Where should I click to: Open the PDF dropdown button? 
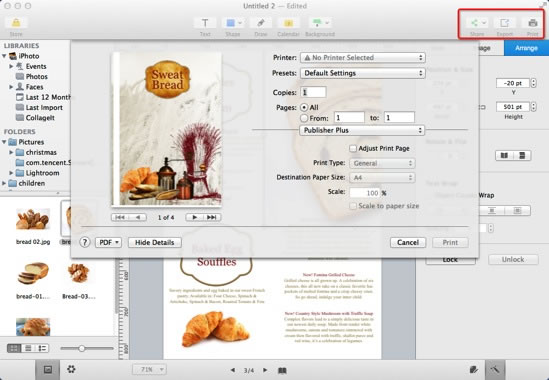tap(109, 242)
